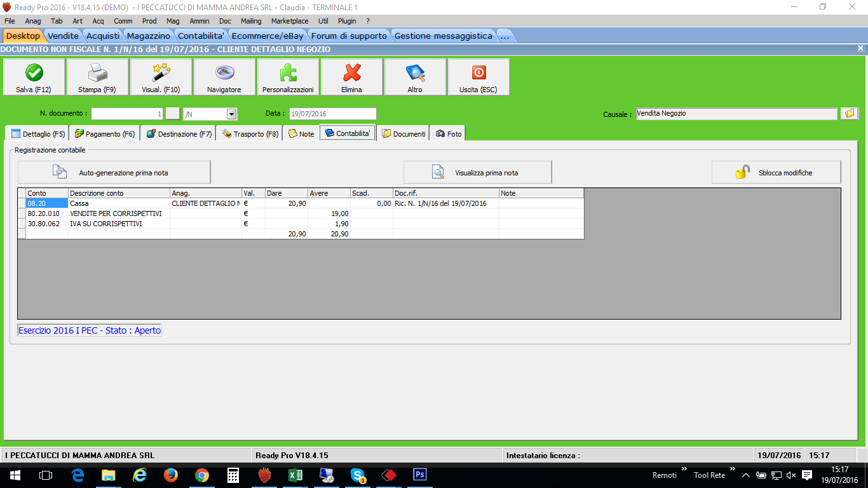868x488 pixels.
Task: Click Elimina red cross button
Action: point(351,77)
